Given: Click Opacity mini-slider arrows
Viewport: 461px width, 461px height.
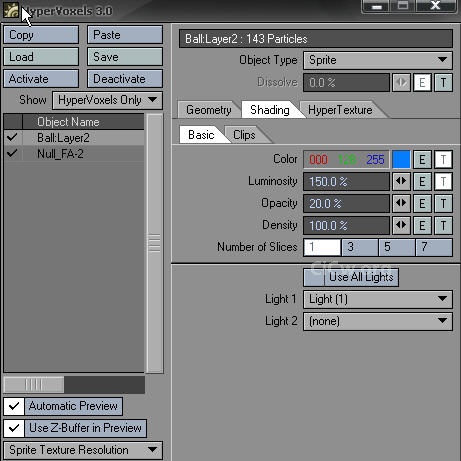Looking at the screenshot, I should 401,204.
